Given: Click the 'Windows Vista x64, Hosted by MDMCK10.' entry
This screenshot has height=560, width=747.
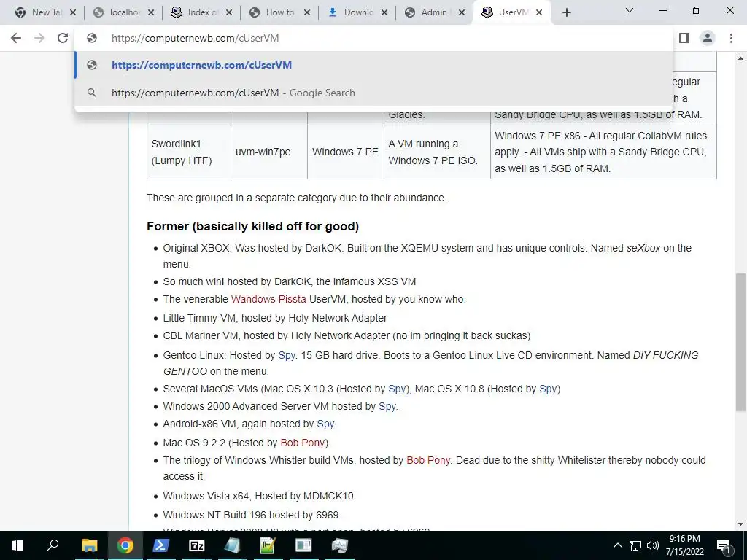Looking at the screenshot, I should pos(259,496).
